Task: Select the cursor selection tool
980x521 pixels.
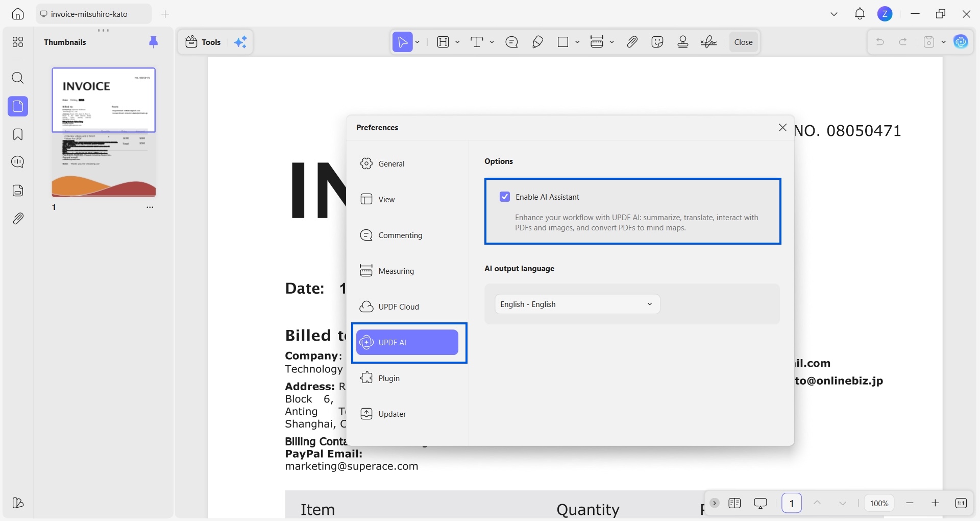Action: (x=403, y=42)
